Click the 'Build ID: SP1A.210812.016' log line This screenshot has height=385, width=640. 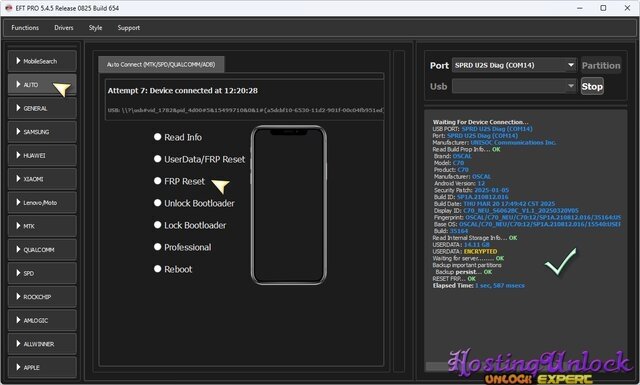coord(471,197)
